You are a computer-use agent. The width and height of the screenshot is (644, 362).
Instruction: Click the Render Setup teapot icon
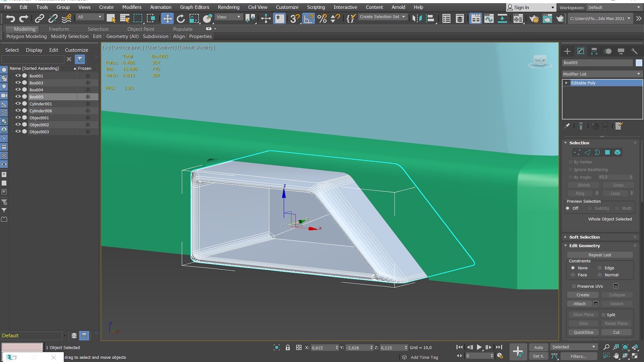point(534,18)
